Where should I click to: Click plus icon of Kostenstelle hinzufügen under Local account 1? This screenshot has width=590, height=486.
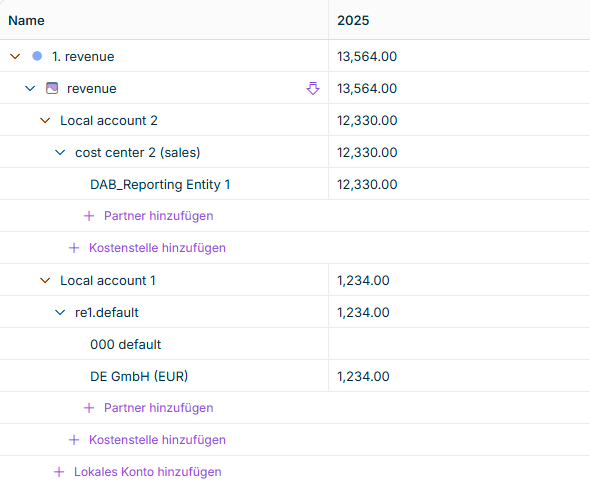coord(74,440)
